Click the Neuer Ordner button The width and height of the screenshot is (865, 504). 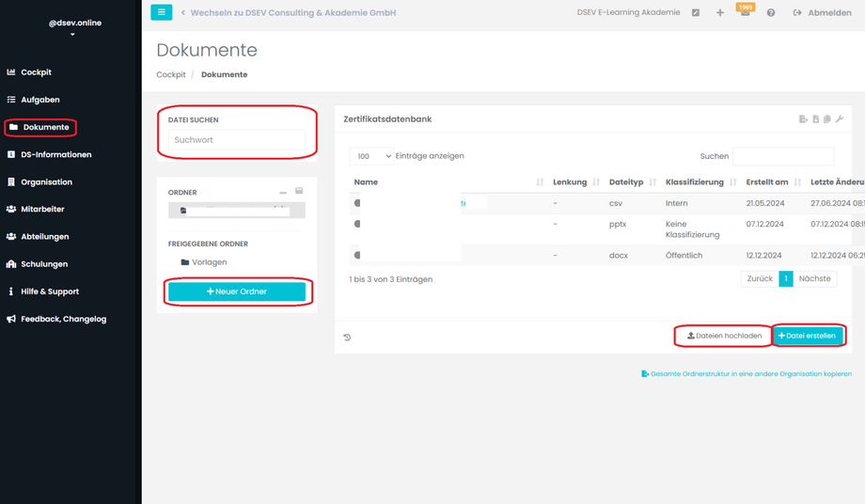click(x=237, y=291)
